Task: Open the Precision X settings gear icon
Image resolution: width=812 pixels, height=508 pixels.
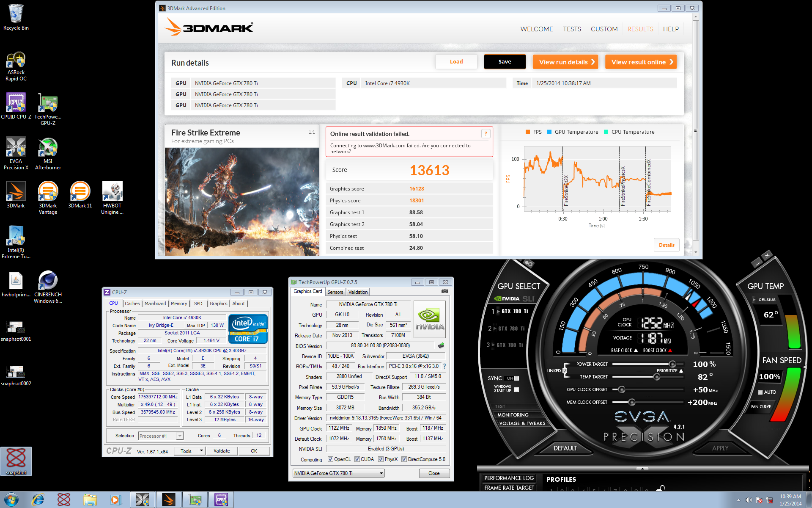Action: (528, 263)
